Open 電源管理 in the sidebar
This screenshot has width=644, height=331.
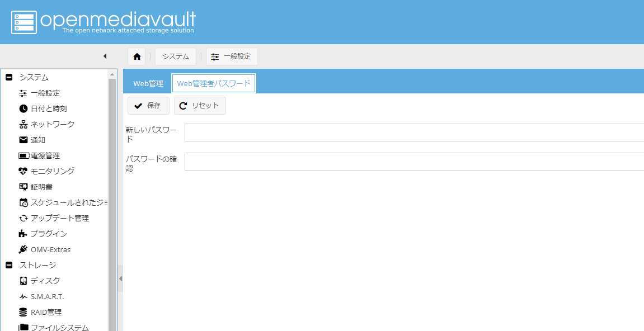click(39, 155)
